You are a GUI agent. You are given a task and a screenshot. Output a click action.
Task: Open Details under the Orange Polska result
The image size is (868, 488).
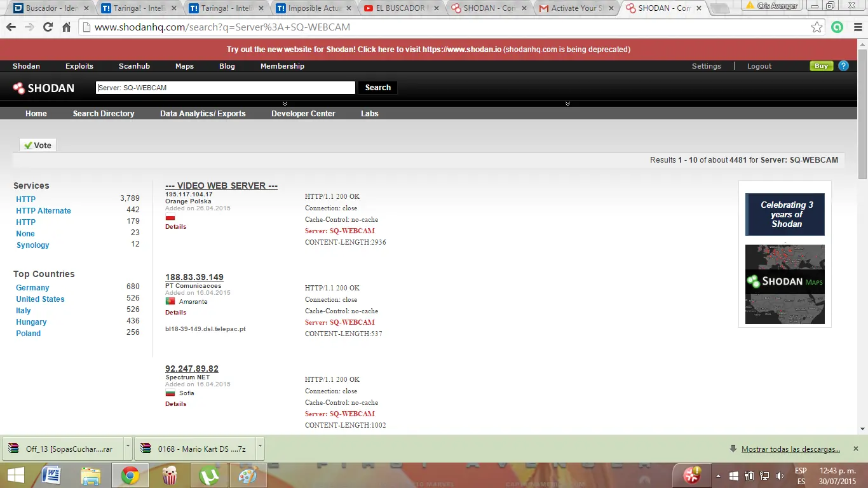tap(176, 227)
